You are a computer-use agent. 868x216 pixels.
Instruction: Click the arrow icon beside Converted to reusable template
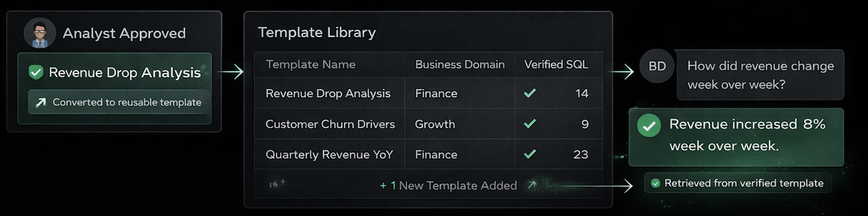[41, 102]
